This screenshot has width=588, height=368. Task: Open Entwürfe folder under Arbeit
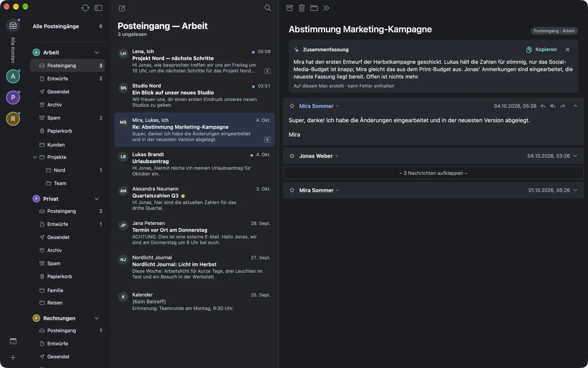(x=67, y=79)
